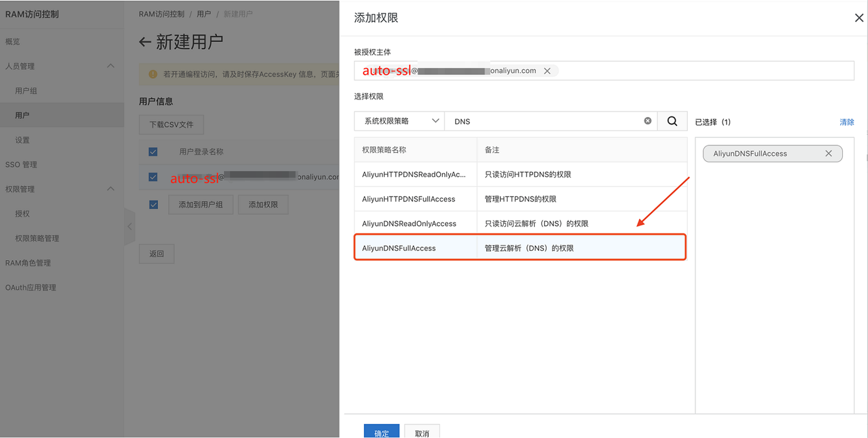Open OAuth应用管理 in the sidebar
This screenshot has height=438, width=868.
coord(31,288)
